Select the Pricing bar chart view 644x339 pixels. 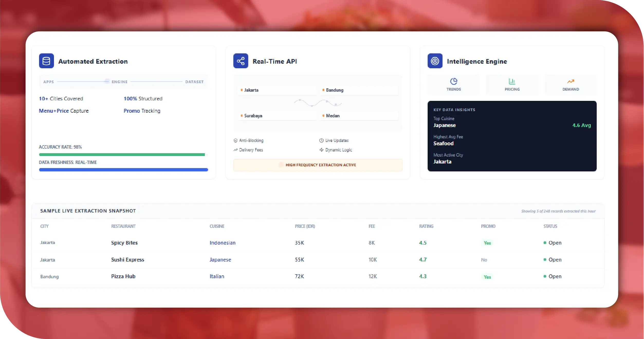pyautogui.click(x=512, y=84)
